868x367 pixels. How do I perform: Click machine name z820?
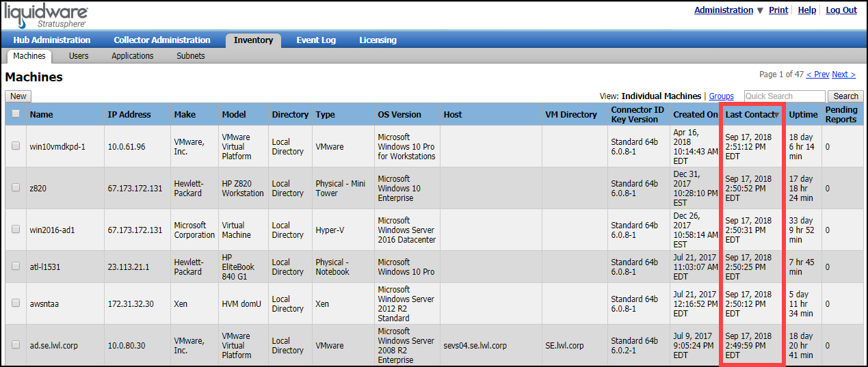click(x=39, y=189)
